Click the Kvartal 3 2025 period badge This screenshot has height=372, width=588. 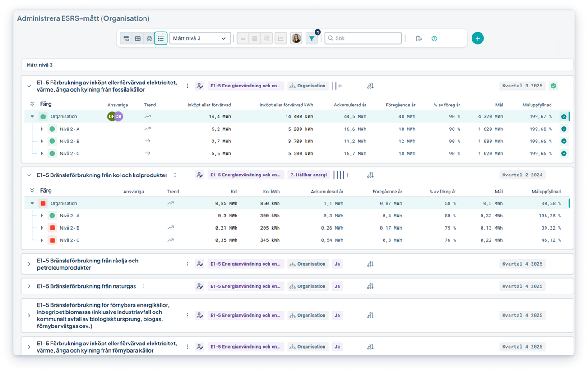522,86
